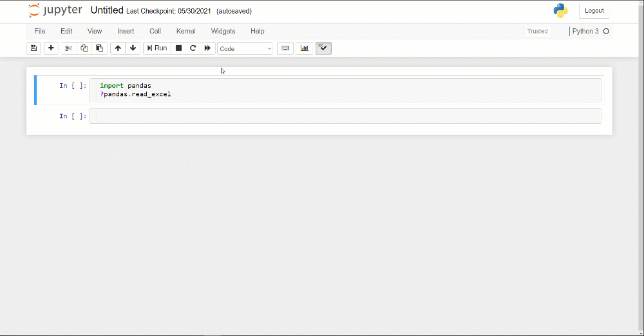This screenshot has height=336, width=644.
Task: Open the Insert menu
Action: tap(126, 31)
